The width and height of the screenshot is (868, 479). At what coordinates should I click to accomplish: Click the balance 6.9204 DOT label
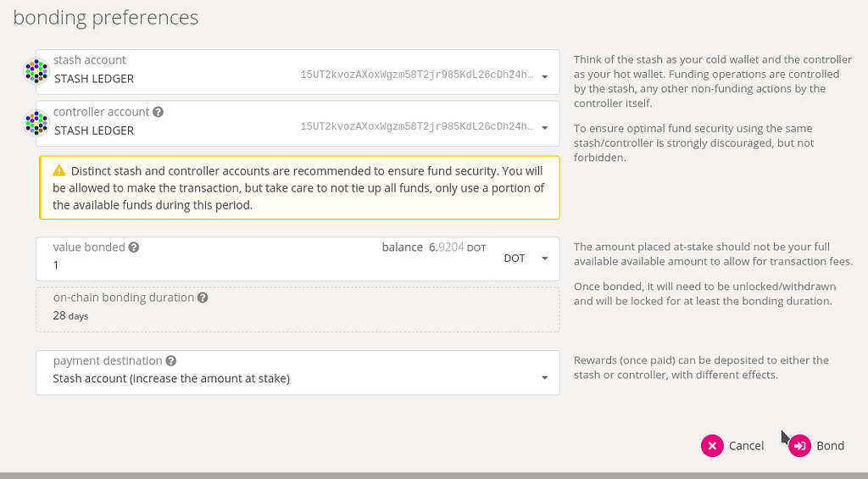click(x=433, y=248)
